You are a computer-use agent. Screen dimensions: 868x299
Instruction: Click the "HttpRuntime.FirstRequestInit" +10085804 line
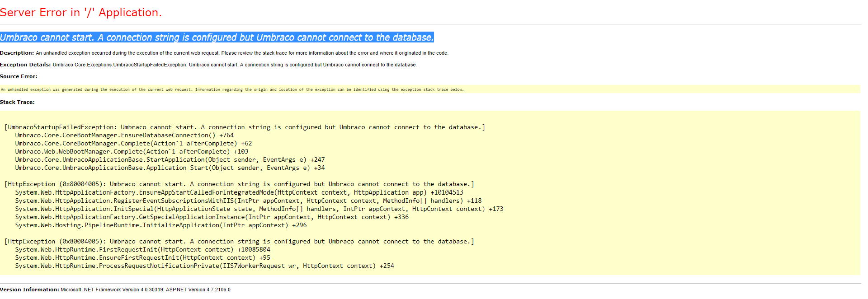142,250
